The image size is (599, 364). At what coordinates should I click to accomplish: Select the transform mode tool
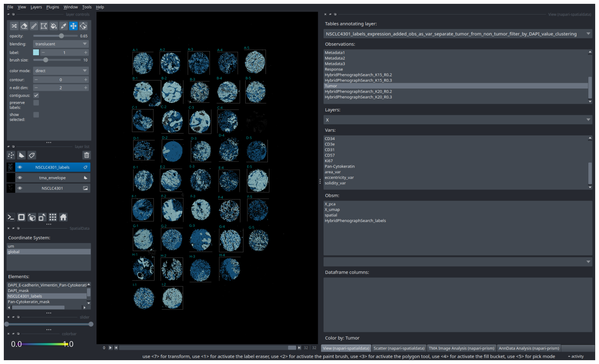point(83,26)
